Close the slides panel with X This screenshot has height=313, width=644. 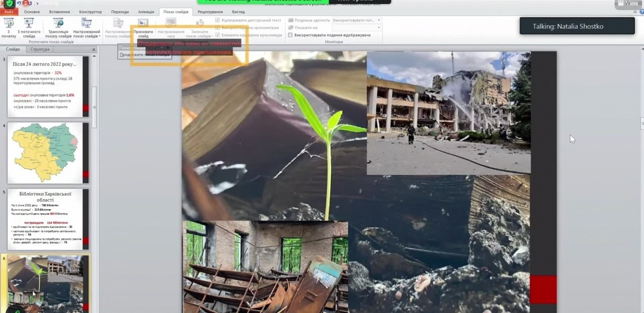point(94,49)
